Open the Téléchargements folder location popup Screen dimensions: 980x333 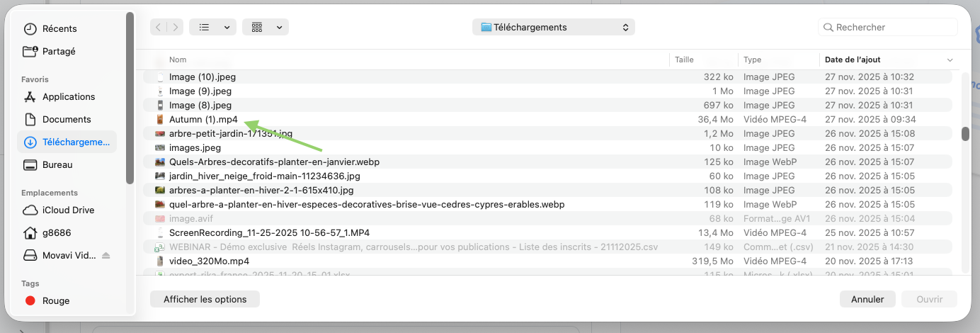click(x=554, y=27)
